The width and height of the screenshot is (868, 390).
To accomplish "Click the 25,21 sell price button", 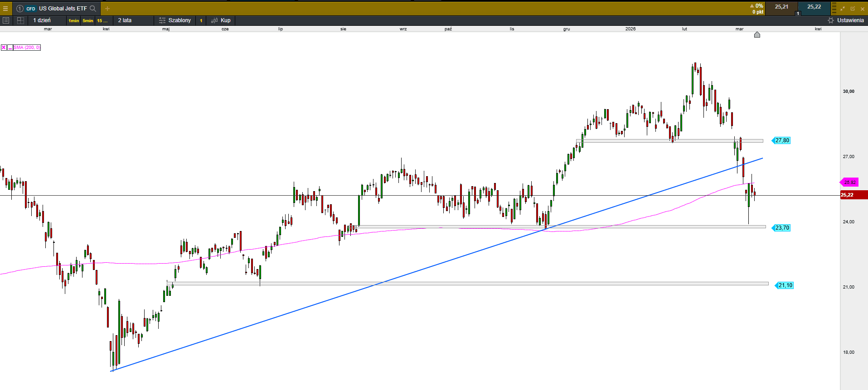I will [x=781, y=7].
